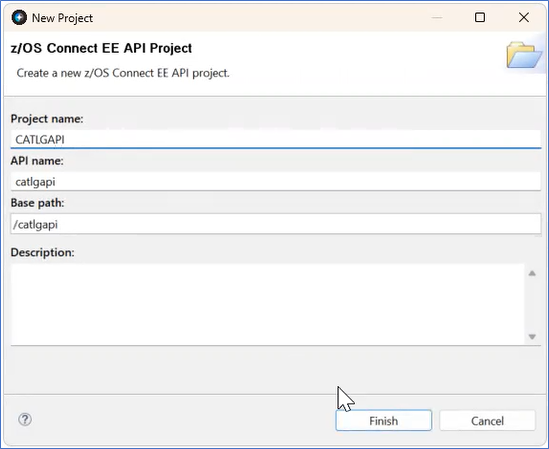Click inside the empty Description text area

coord(267,304)
